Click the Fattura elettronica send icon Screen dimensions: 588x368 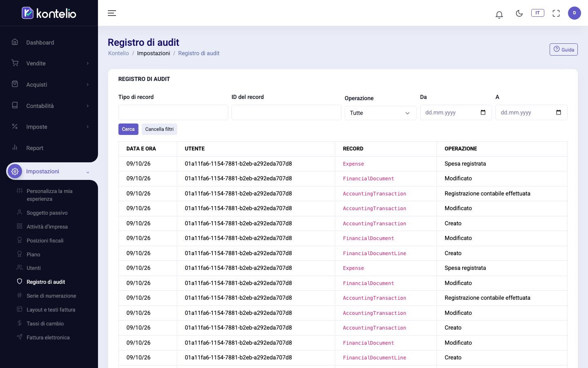[x=19, y=337]
